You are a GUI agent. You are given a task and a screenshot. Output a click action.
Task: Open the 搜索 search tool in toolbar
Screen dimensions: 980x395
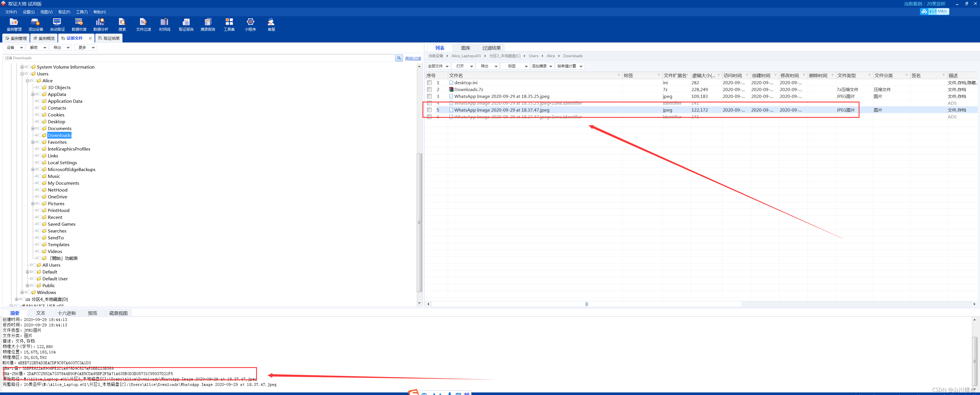(x=122, y=25)
